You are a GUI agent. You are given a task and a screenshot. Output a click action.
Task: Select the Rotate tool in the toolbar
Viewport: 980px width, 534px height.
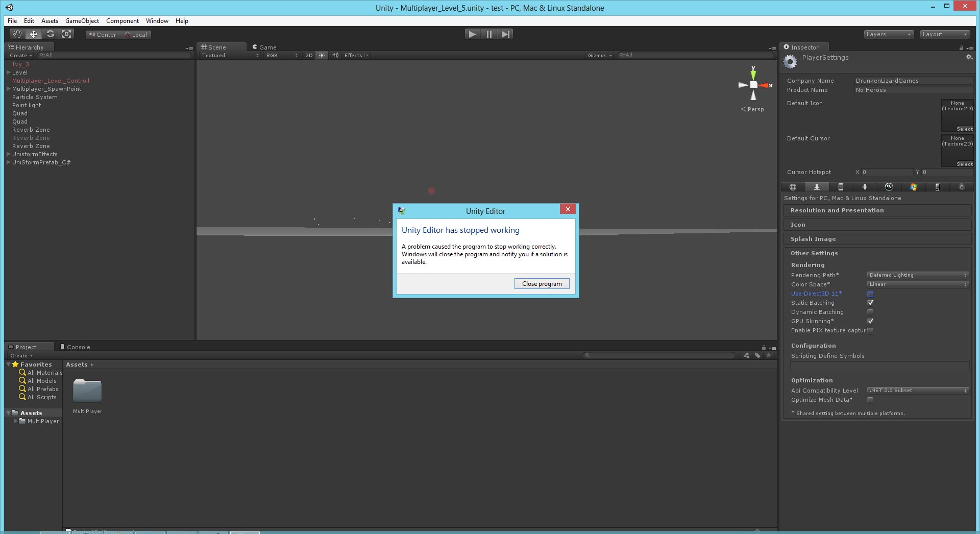[x=51, y=34]
